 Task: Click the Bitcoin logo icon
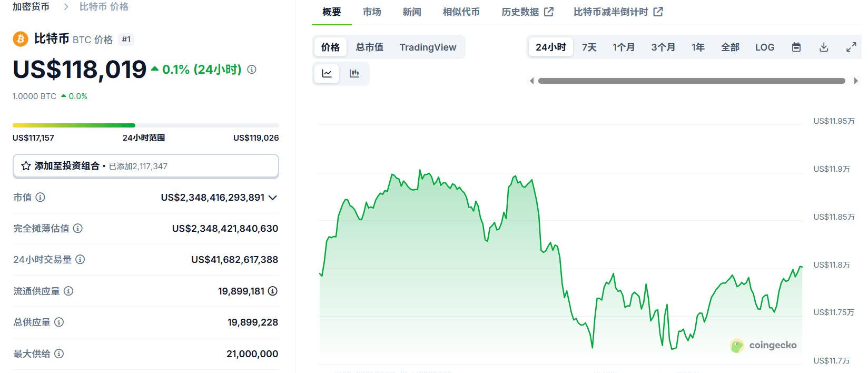(21, 39)
